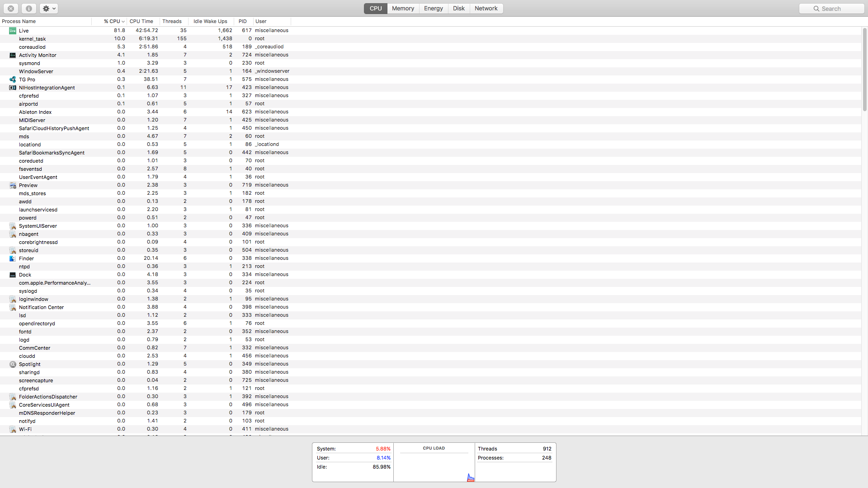Select the mds_stores process row
Screen dimensions: 868x488
[430, 193]
